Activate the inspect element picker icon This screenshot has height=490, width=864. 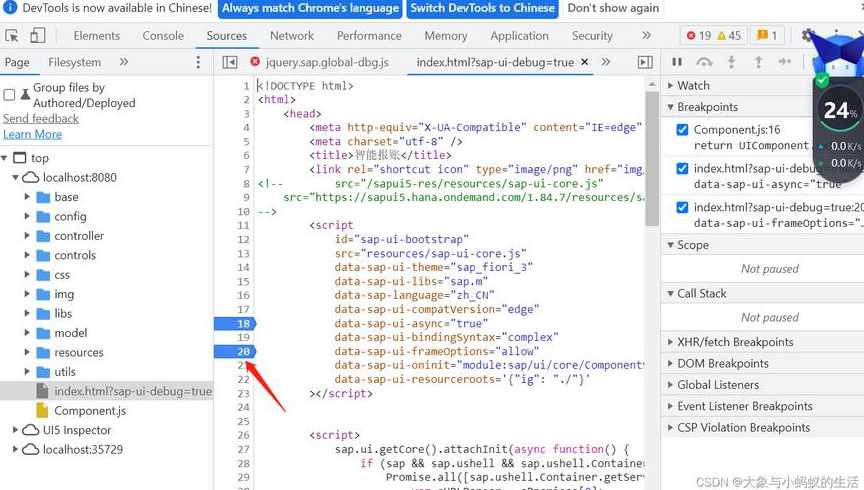point(12,36)
